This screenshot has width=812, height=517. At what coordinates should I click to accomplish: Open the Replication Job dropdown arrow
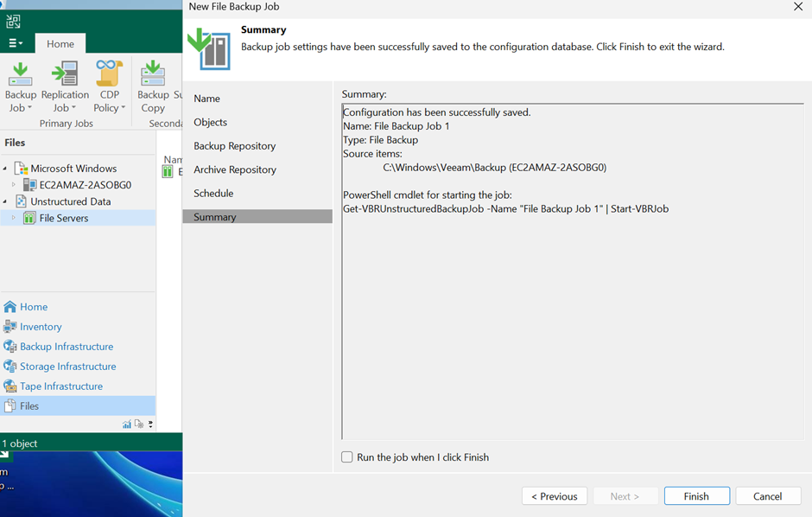73,108
